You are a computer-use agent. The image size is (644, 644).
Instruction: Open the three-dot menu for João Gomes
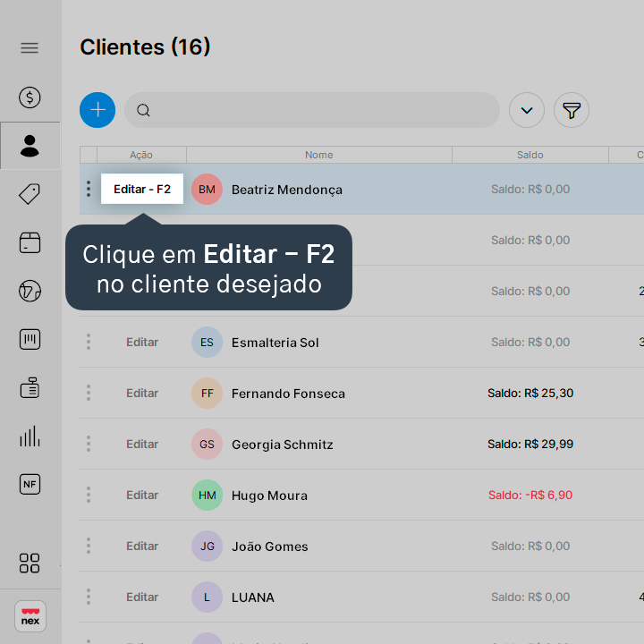point(89,546)
